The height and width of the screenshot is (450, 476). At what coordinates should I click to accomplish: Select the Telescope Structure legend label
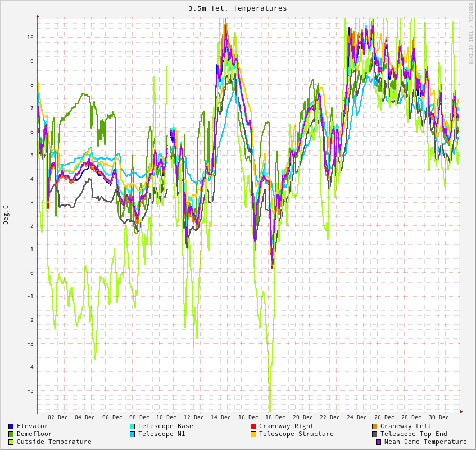(296, 434)
